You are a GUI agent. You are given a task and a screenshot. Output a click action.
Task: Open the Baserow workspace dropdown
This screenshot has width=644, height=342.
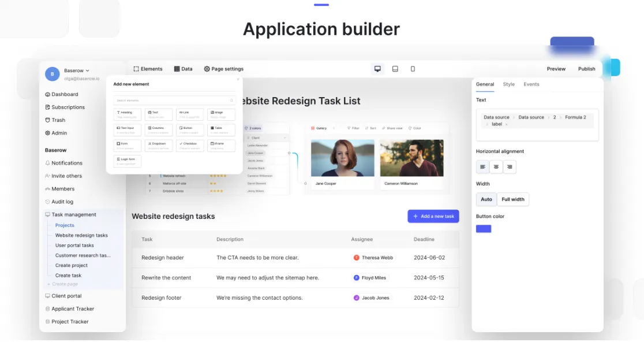[x=76, y=70]
